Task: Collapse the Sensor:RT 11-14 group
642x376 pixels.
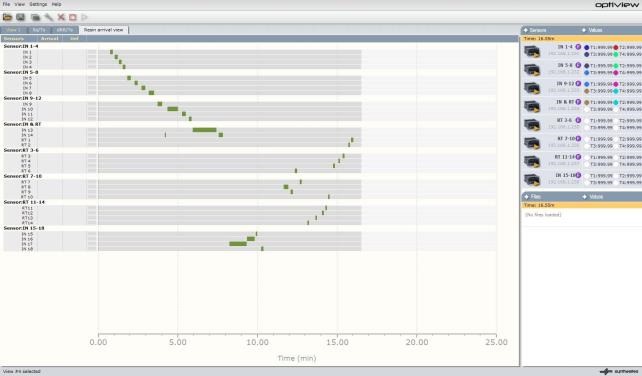Action: click(24, 202)
